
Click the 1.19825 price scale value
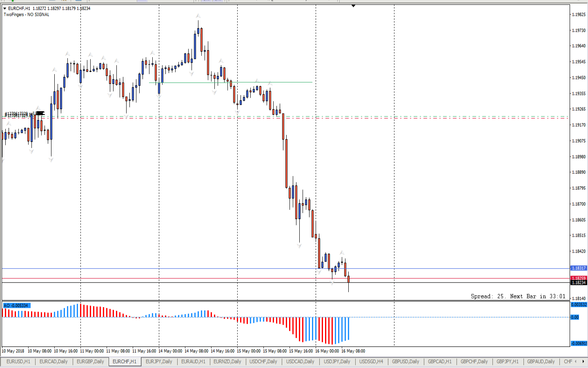[579, 15]
